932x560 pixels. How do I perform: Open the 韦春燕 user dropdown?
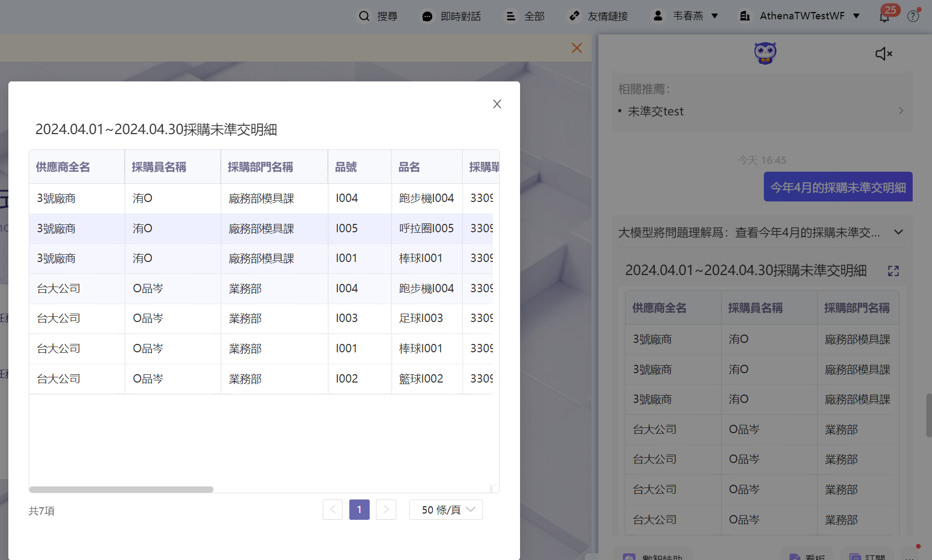tap(714, 16)
